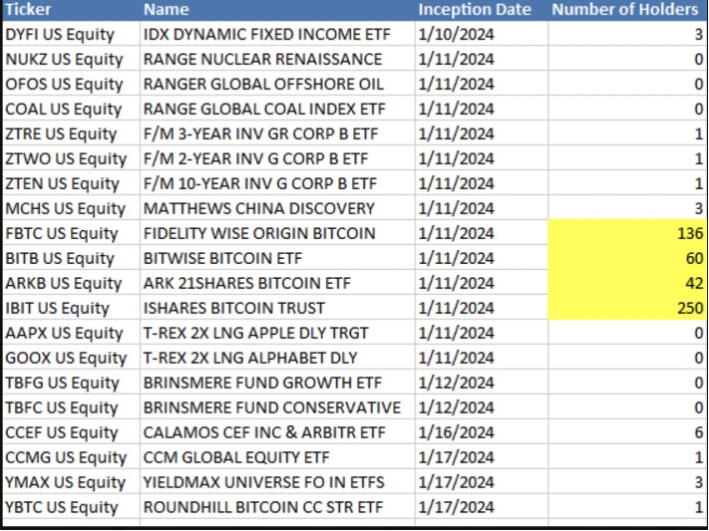Select the NUKZ US Equity ticker cell
The image size is (709, 531).
pos(68,60)
